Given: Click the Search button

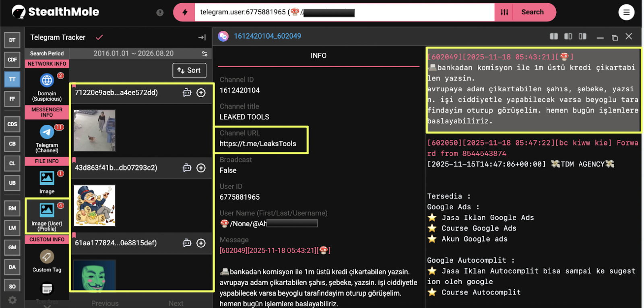Looking at the screenshot, I should point(533,12).
